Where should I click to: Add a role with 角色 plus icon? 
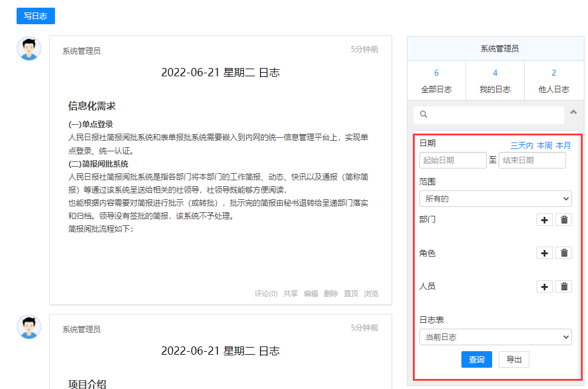pos(545,253)
